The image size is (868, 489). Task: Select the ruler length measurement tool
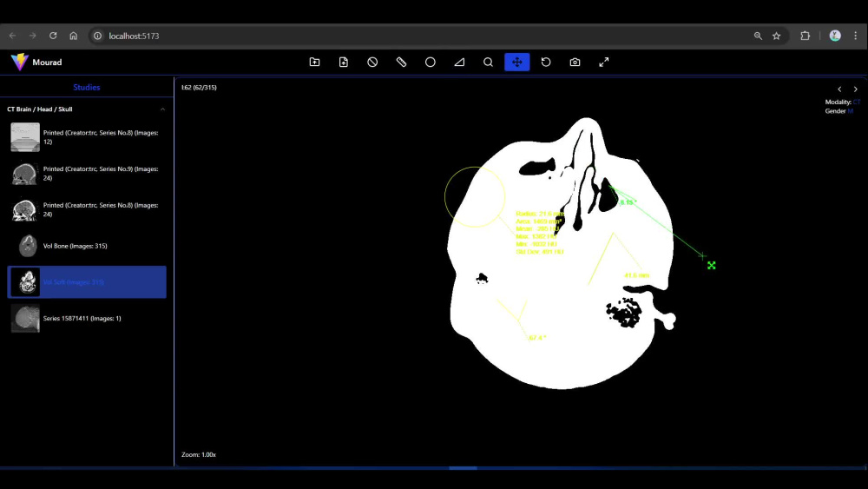[x=401, y=62]
